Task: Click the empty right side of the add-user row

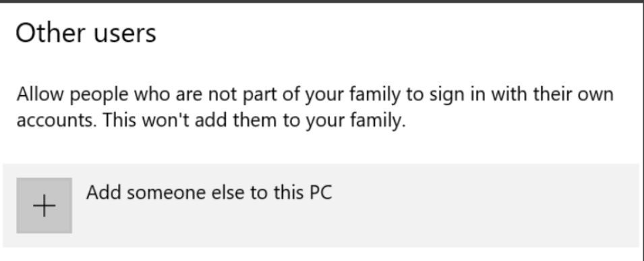Action: tap(485, 206)
